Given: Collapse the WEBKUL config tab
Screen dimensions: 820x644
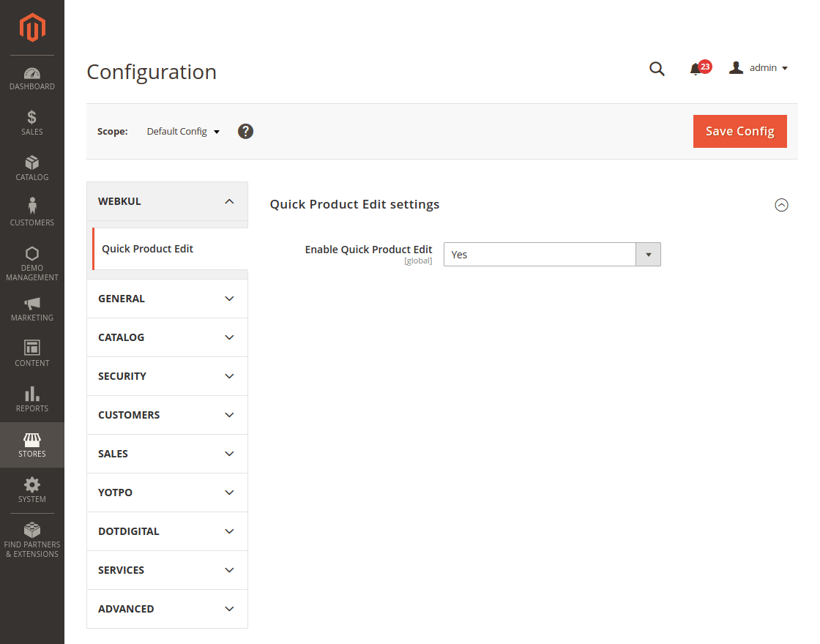Looking at the screenshot, I should pyautogui.click(x=168, y=201).
